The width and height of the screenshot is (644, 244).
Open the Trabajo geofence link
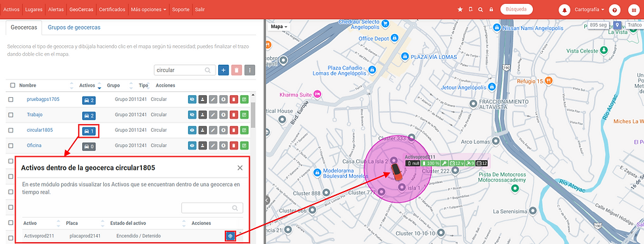pos(34,115)
